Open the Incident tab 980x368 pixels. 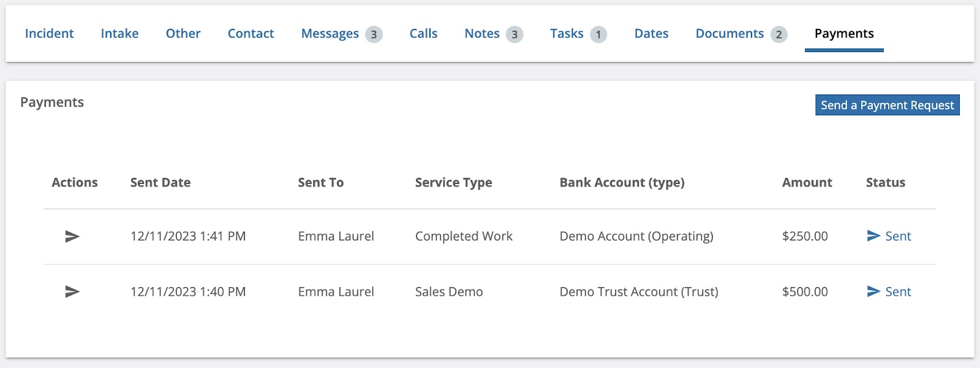[x=49, y=34]
